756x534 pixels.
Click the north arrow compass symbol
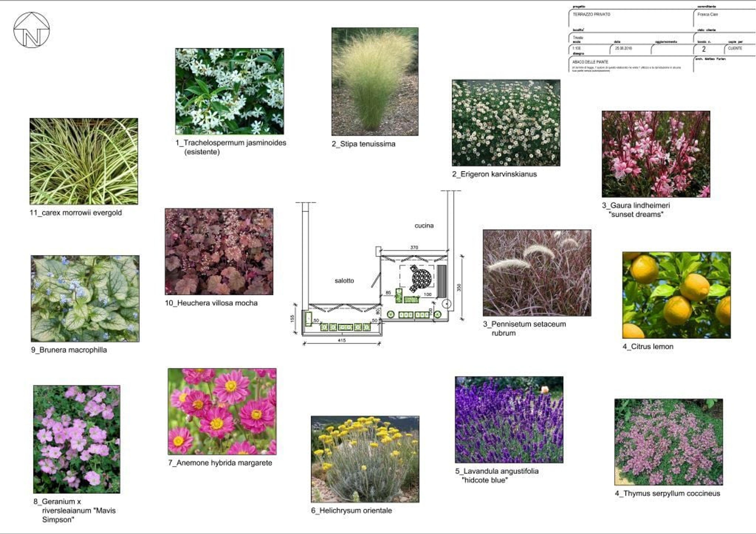click(32, 30)
